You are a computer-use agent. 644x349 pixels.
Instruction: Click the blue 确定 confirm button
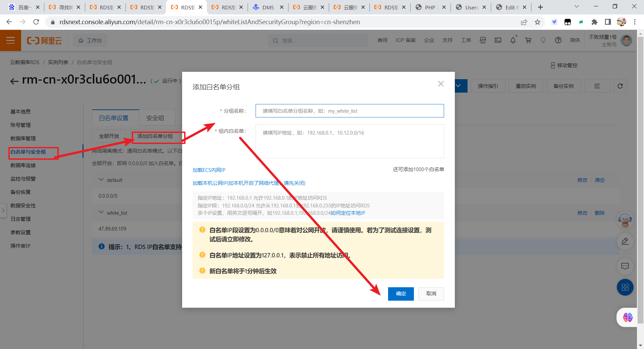click(400, 294)
